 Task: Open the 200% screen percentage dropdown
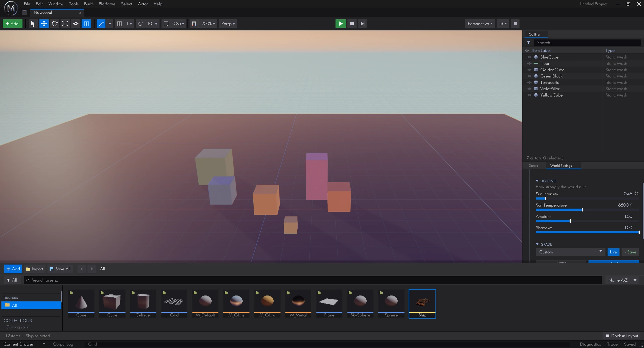tap(208, 24)
